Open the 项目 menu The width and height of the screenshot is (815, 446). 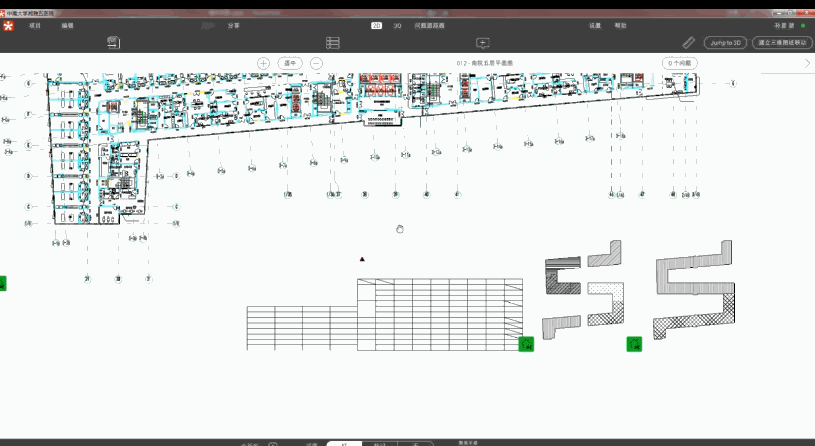36,25
